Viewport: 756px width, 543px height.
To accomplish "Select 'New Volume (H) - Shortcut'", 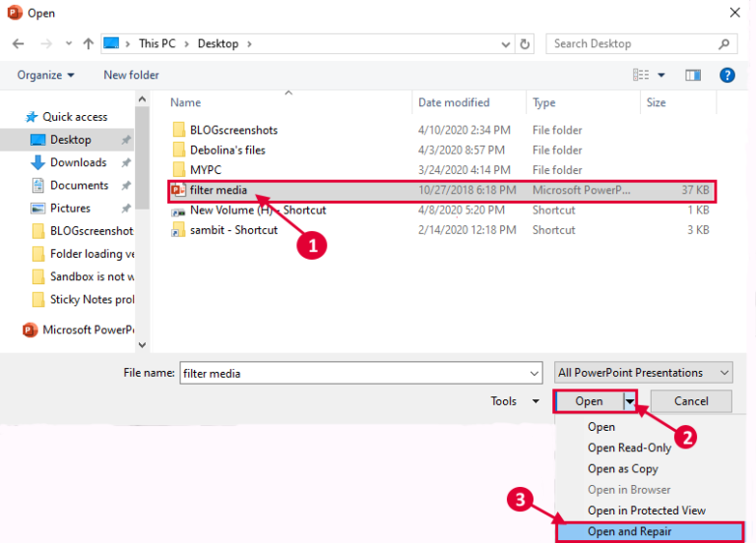I will click(249, 211).
